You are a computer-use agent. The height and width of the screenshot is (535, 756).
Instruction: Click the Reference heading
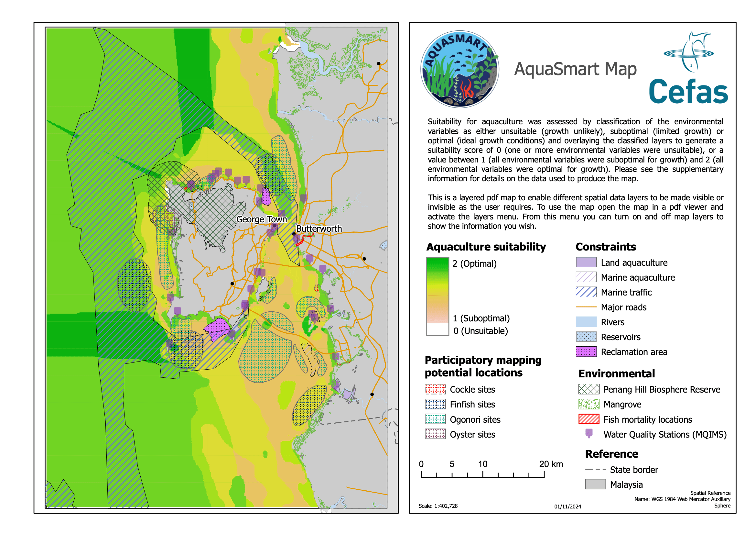[x=611, y=454]
